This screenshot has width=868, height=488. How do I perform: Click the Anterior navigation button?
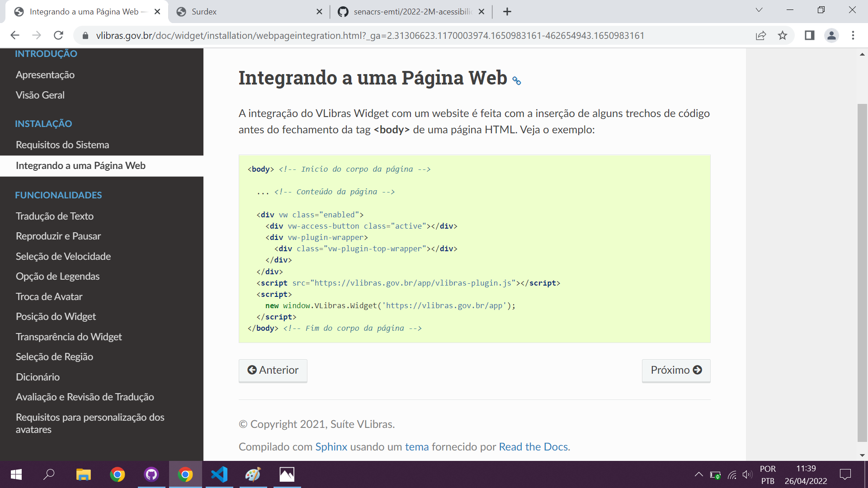pos(273,370)
